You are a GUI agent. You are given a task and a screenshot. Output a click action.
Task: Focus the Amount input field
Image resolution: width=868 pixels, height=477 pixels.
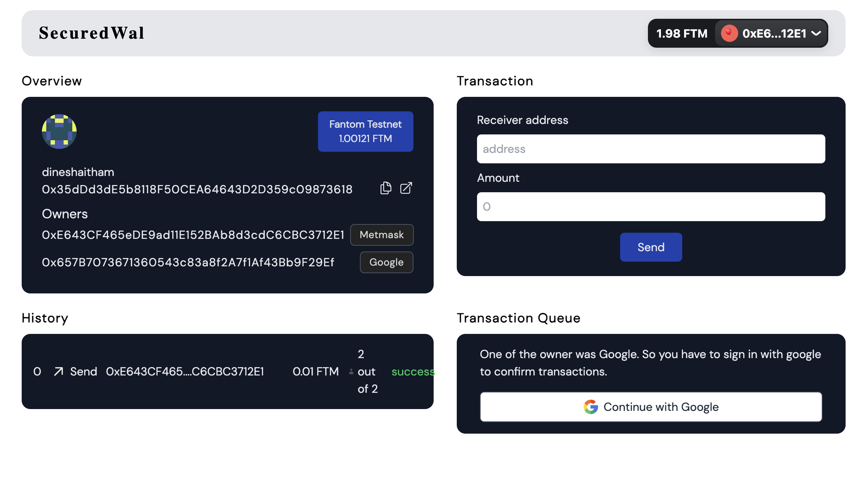(x=651, y=207)
